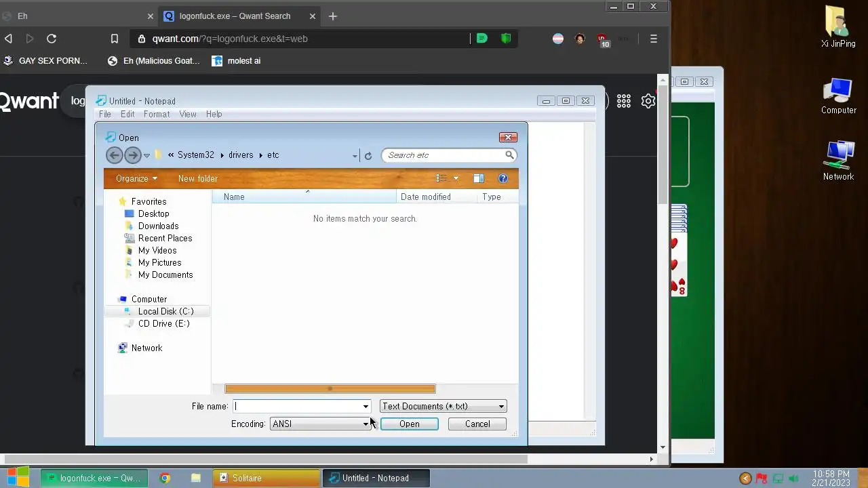Sort by Type column
Screen dimensions: 868x488
coord(498,197)
